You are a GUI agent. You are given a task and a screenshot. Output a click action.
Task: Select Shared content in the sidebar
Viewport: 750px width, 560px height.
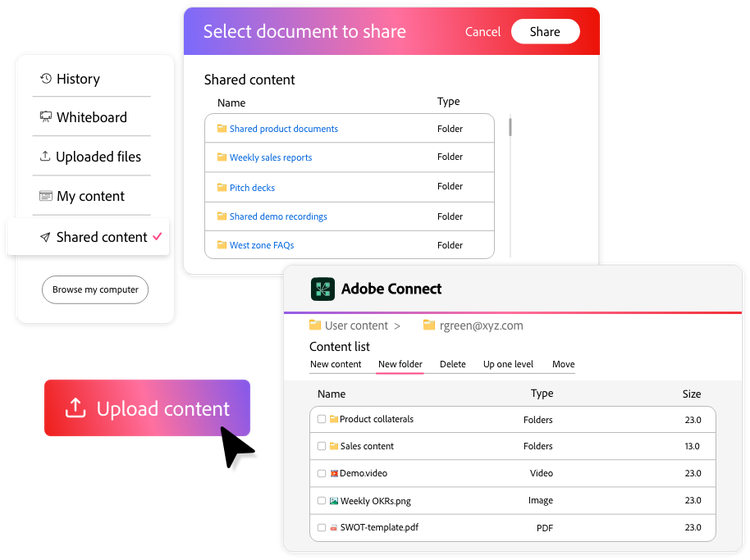coord(101,237)
